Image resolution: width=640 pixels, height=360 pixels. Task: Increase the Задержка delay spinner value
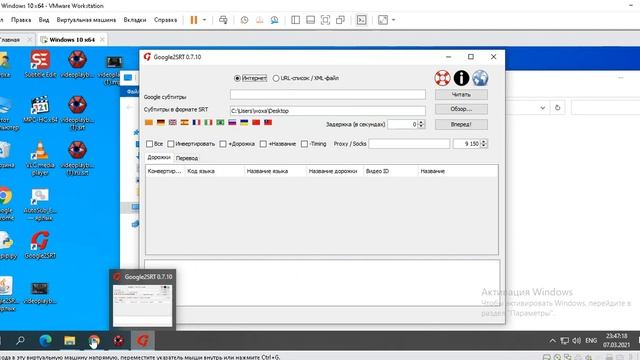coord(422,122)
